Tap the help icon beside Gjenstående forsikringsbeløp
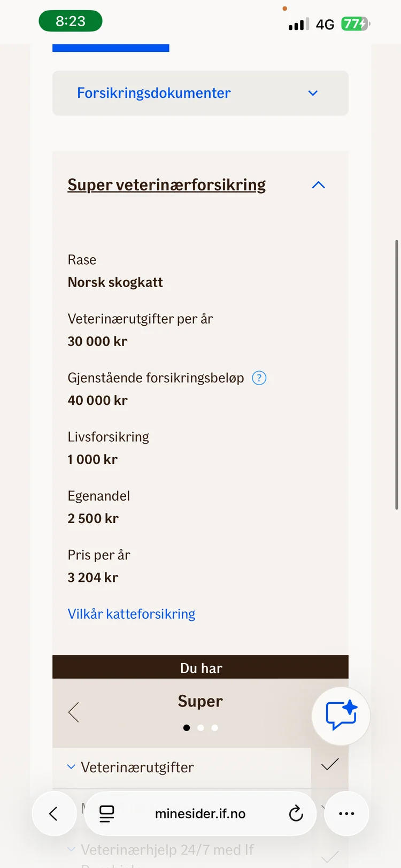Image resolution: width=401 pixels, height=868 pixels. pyautogui.click(x=259, y=378)
